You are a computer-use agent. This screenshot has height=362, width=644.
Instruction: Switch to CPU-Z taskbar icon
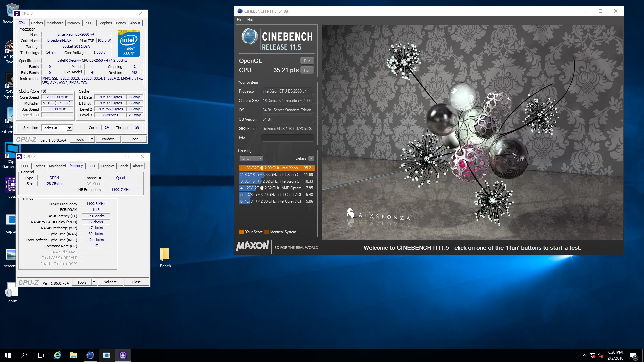click(123, 355)
